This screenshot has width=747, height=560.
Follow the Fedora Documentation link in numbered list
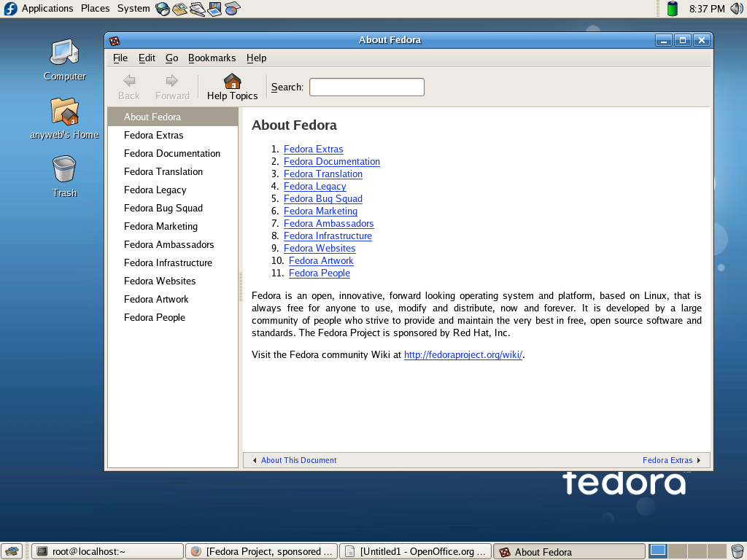coord(332,161)
